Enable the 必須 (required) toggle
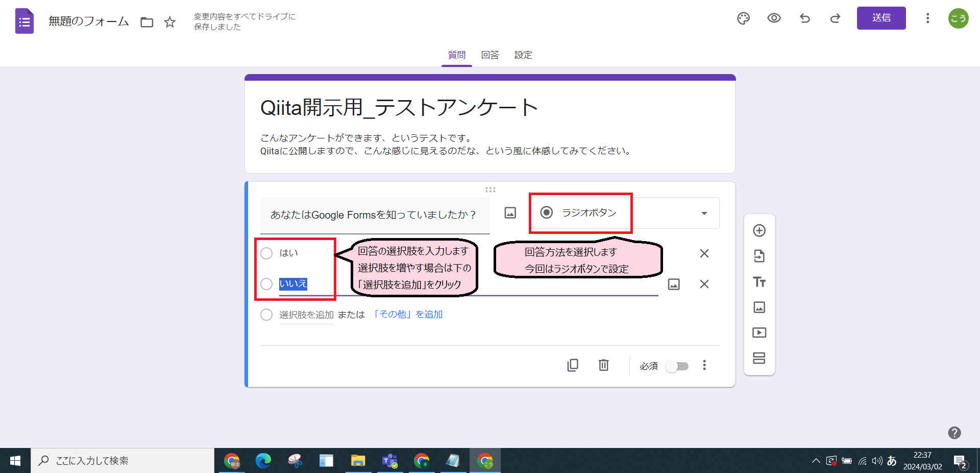980x473 pixels. [x=677, y=366]
